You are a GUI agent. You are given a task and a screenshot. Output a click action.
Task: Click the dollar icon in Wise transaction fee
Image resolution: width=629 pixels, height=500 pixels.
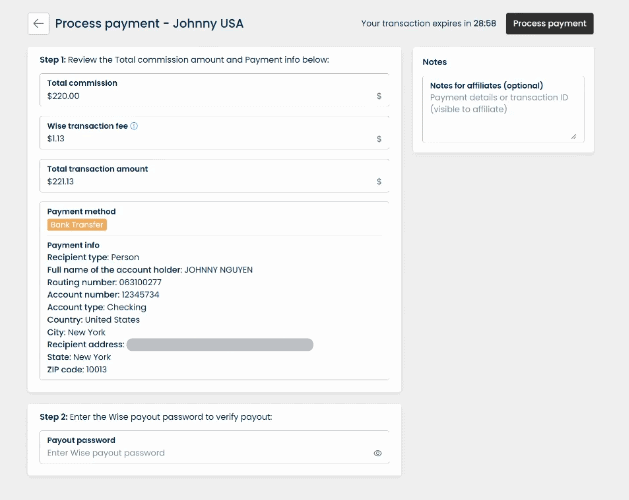pyautogui.click(x=378, y=139)
